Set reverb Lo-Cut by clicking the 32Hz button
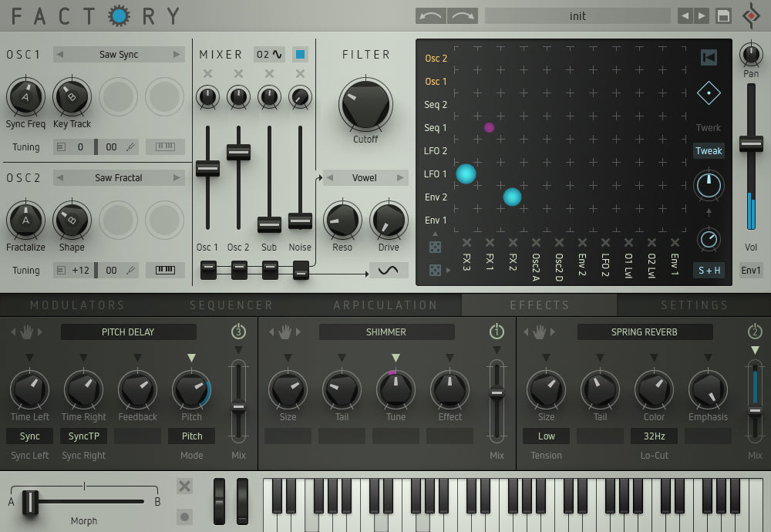 coord(654,436)
